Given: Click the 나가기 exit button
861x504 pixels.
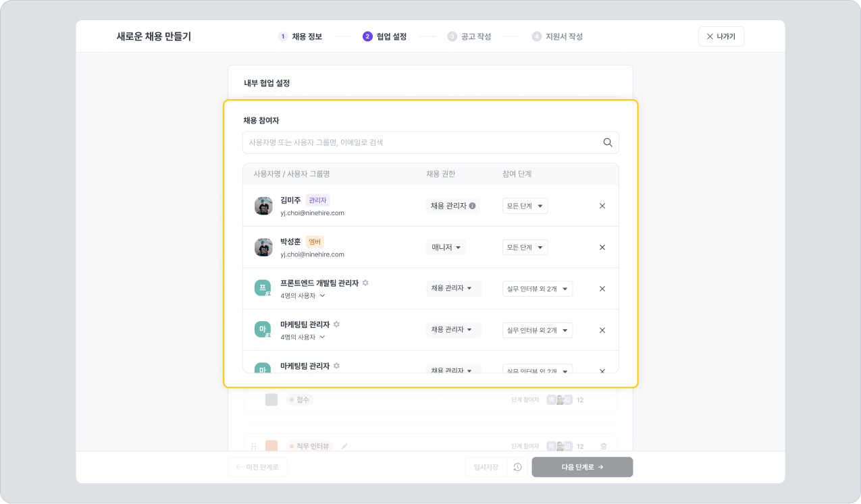Looking at the screenshot, I should 721,36.
